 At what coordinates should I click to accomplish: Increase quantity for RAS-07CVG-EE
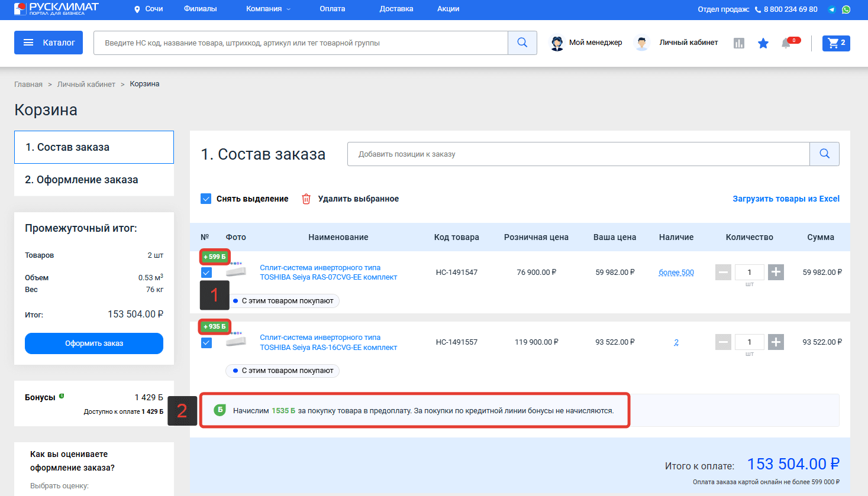tap(776, 272)
